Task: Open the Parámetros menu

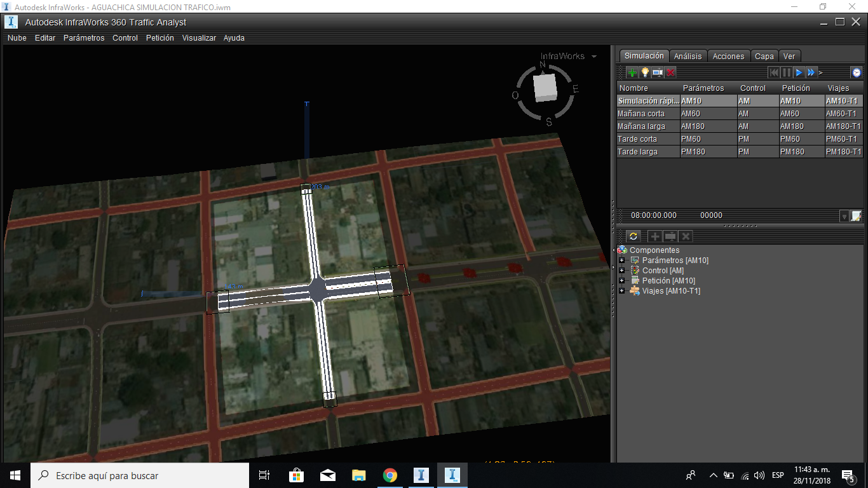Action: tap(84, 38)
